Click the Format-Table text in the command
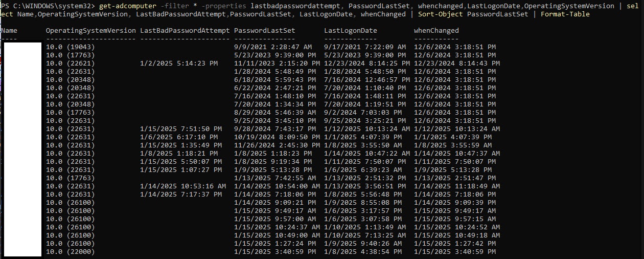The width and height of the screenshot is (644, 259). [x=565, y=14]
